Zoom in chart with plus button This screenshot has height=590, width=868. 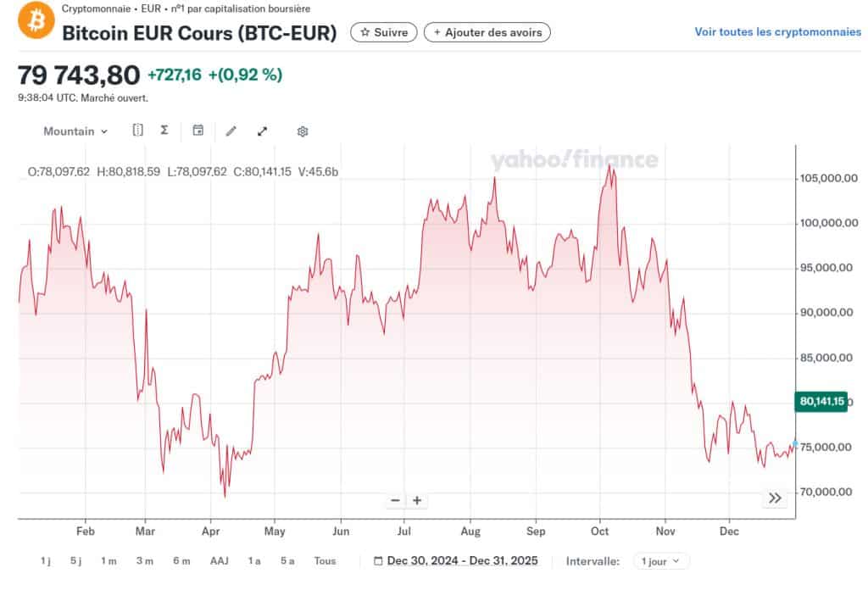coord(417,500)
